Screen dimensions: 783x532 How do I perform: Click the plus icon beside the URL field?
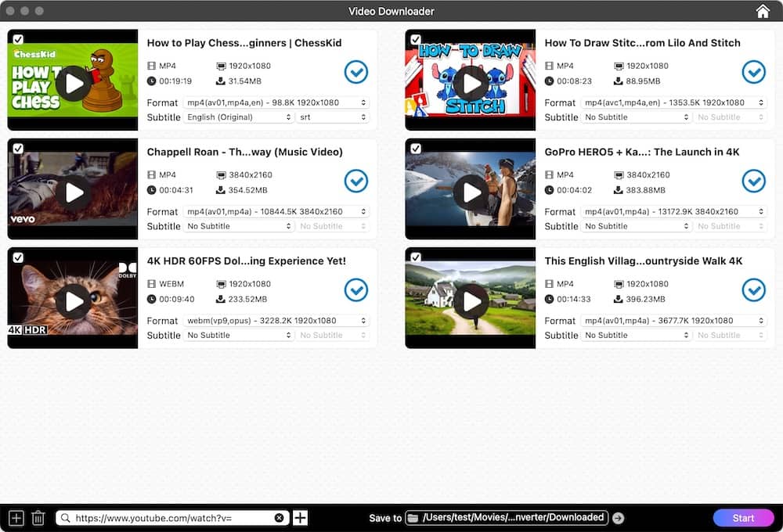pos(300,517)
